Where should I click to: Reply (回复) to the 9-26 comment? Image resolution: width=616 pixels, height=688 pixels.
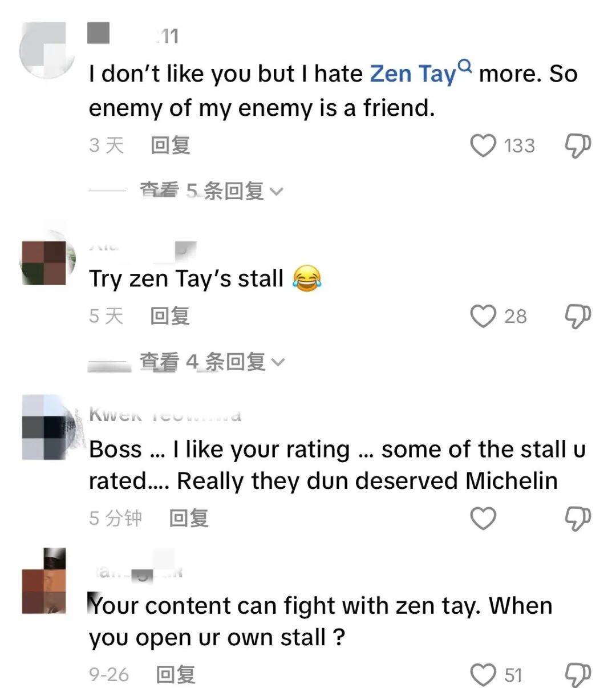(x=176, y=675)
